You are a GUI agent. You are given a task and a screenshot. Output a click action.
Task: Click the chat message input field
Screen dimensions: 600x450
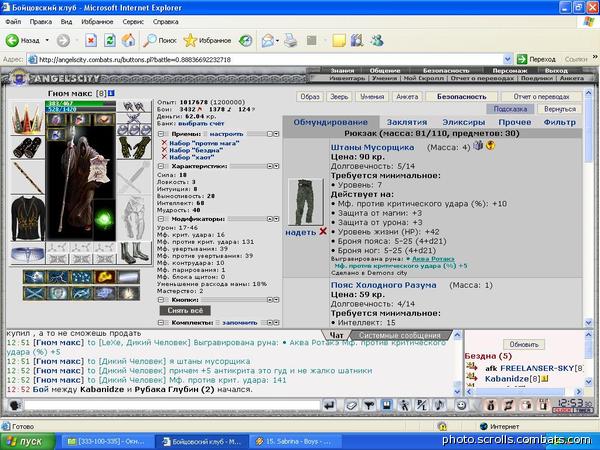click(172, 405)
